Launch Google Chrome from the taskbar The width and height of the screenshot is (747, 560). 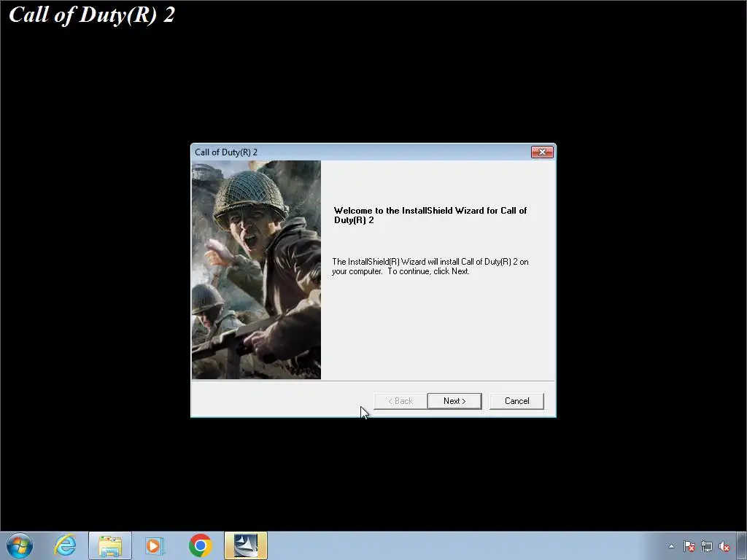(x=200, y=545)
